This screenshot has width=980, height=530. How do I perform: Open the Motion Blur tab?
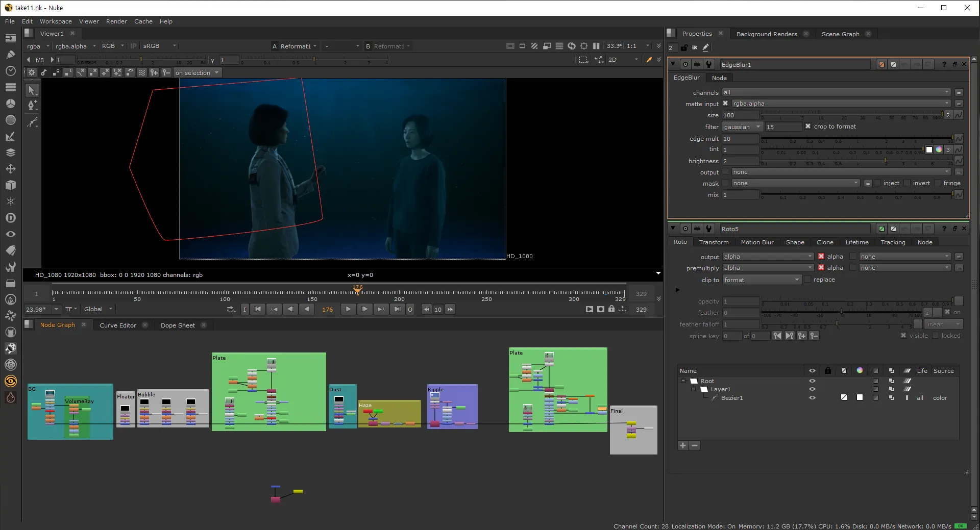[757, 242]
